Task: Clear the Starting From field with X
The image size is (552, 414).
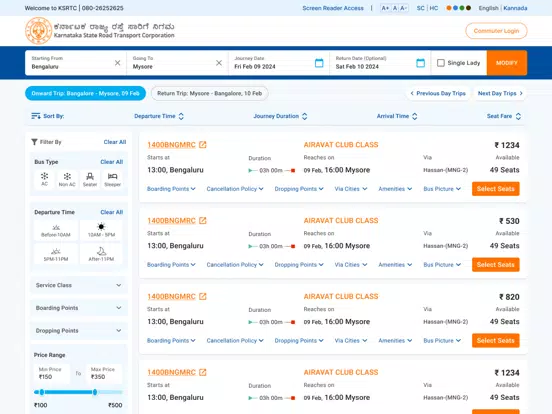Action: (118, 63)
